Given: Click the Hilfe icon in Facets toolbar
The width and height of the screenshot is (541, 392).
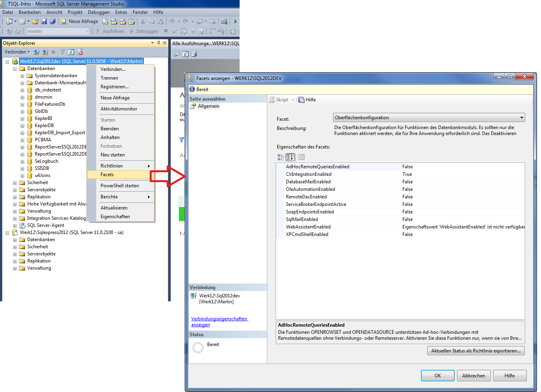Looking at the screenshot, I should click(x=301, y=100).
